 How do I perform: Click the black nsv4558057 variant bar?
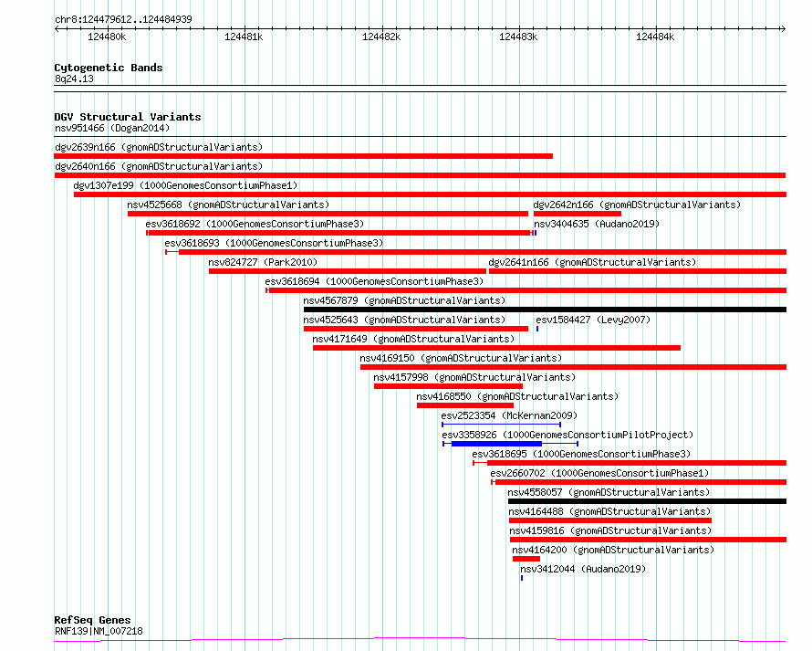point(648,501)
